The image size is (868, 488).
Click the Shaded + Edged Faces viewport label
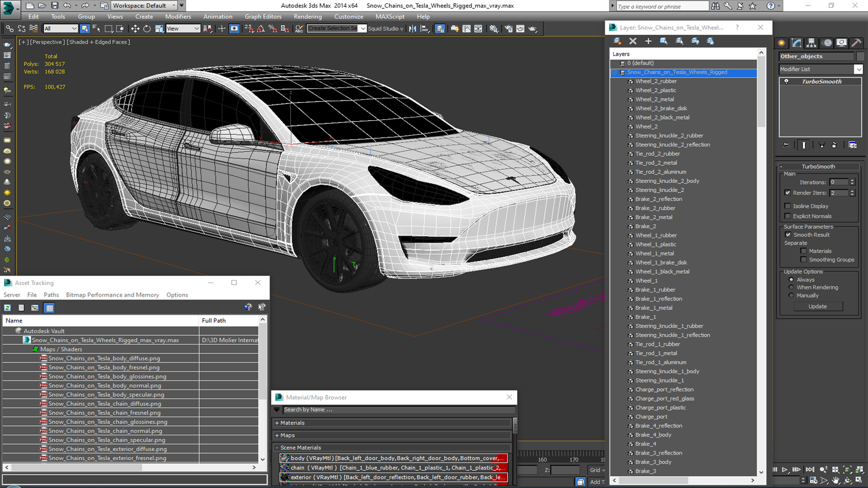click(x=98, y=42)
